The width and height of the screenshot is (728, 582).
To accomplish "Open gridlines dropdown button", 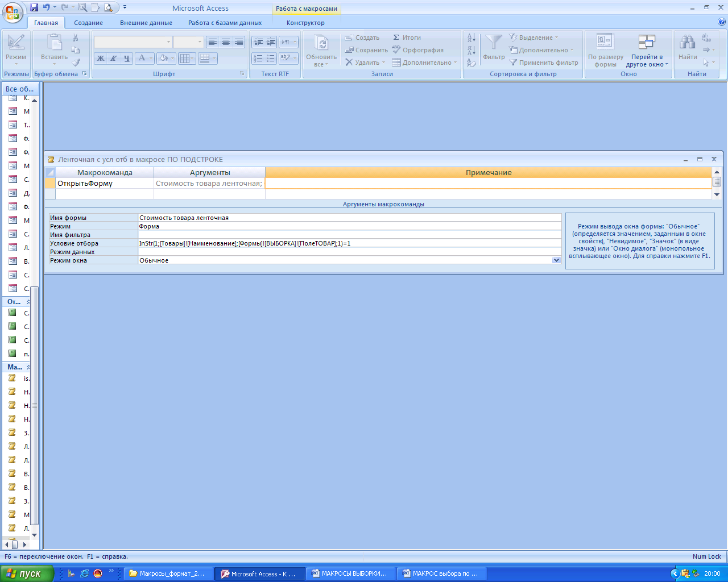I will pos(187,58).
